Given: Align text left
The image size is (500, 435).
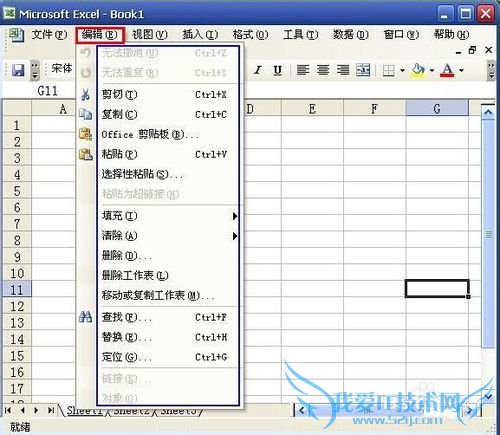Looking at the screenshot, I should coord(303,70).
